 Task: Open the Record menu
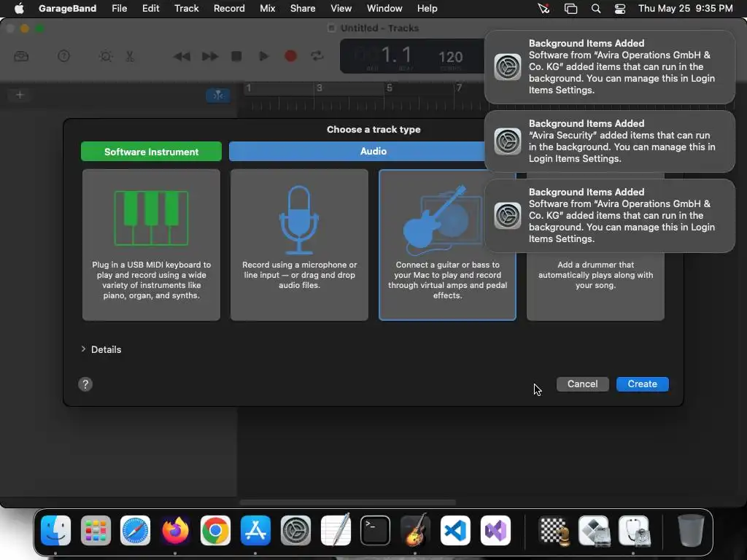[229, 8]
